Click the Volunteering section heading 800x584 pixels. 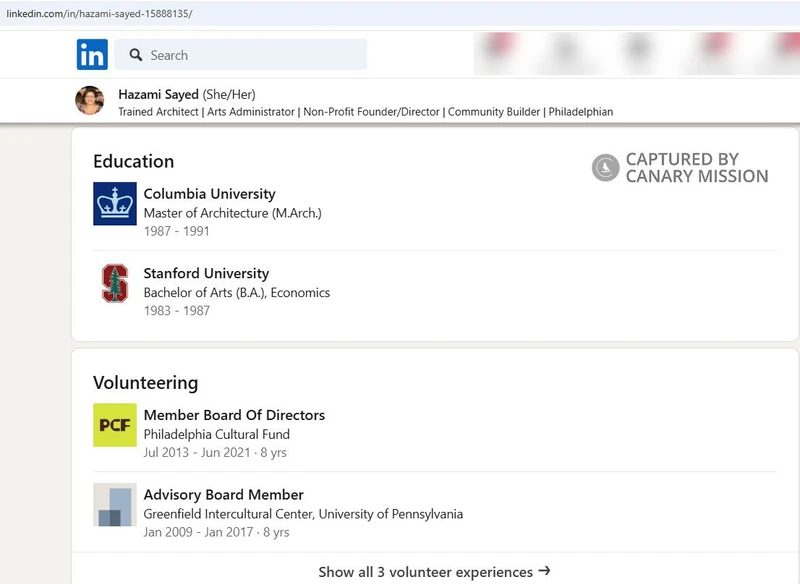click(x=145, y=383)
